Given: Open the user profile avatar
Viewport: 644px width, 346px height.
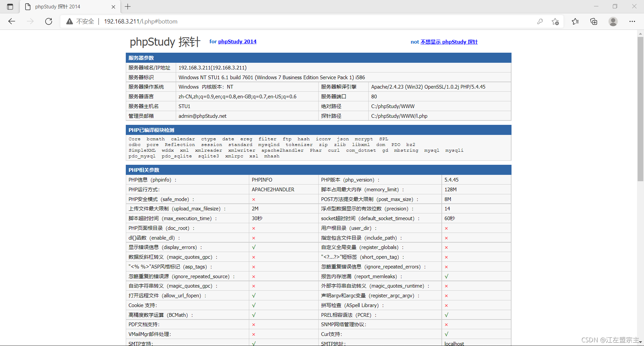Looking at the screenshot, I should tap(613, 21).
